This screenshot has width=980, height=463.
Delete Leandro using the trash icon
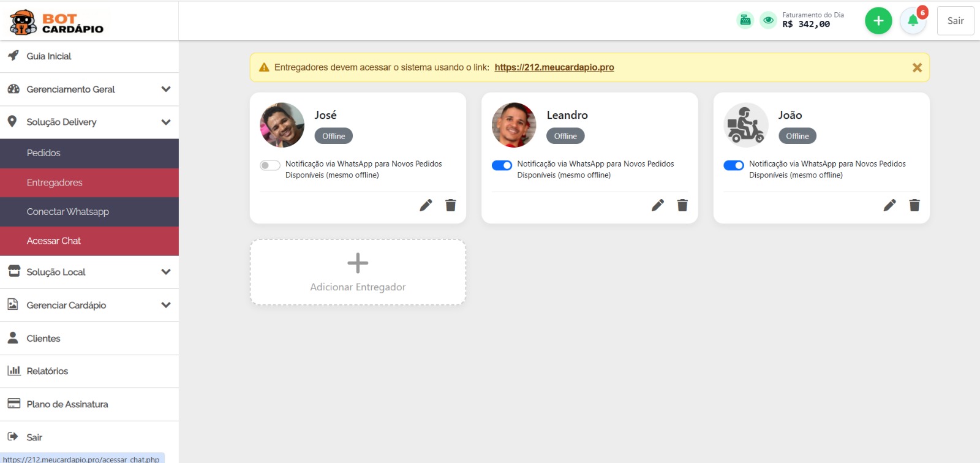pos(682,205)
